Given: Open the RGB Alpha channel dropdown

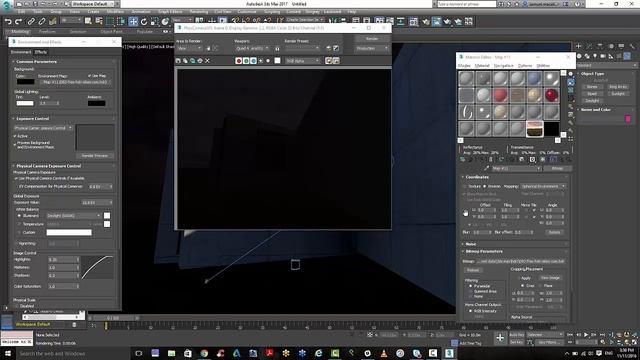Looking at the screenshot, I should click(302, 60).
